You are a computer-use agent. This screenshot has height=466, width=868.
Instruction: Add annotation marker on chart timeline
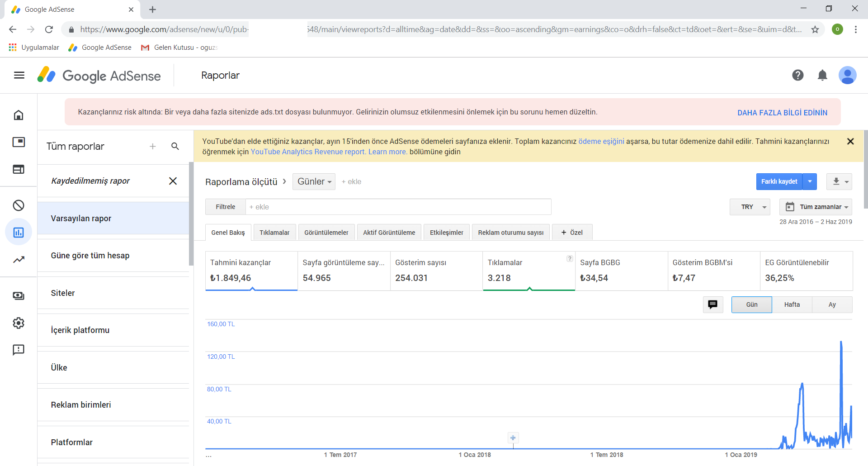(x=513, y=437)
